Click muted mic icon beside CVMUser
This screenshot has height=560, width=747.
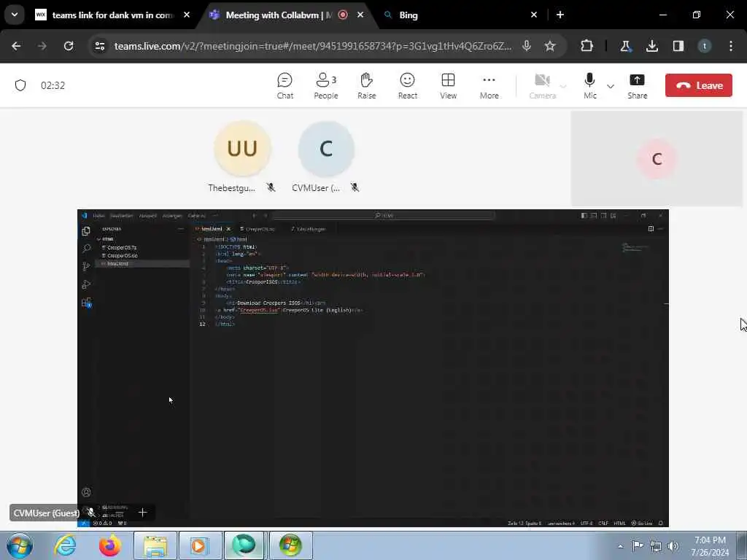tap(355, 187)
